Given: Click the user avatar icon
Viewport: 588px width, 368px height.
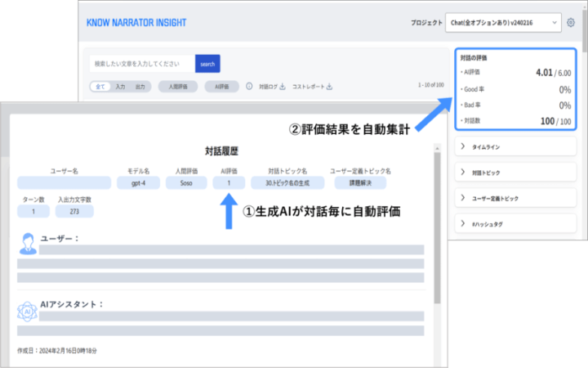Looking at the screenshot, I should (x=25, y=242).
